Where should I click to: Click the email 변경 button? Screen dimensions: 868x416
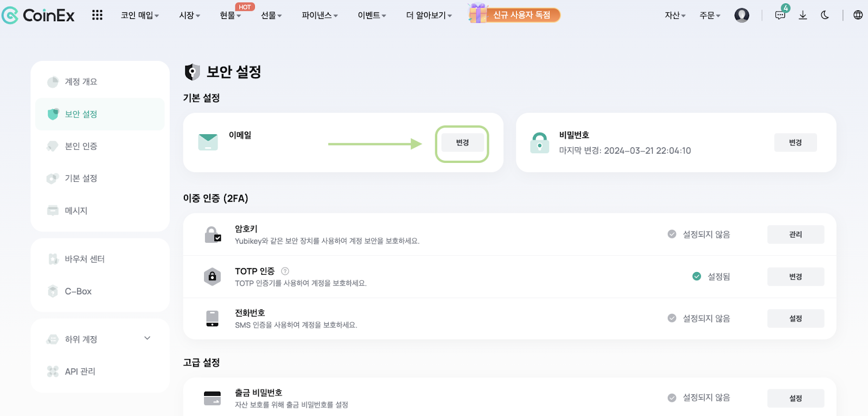[x=462, y=142]
